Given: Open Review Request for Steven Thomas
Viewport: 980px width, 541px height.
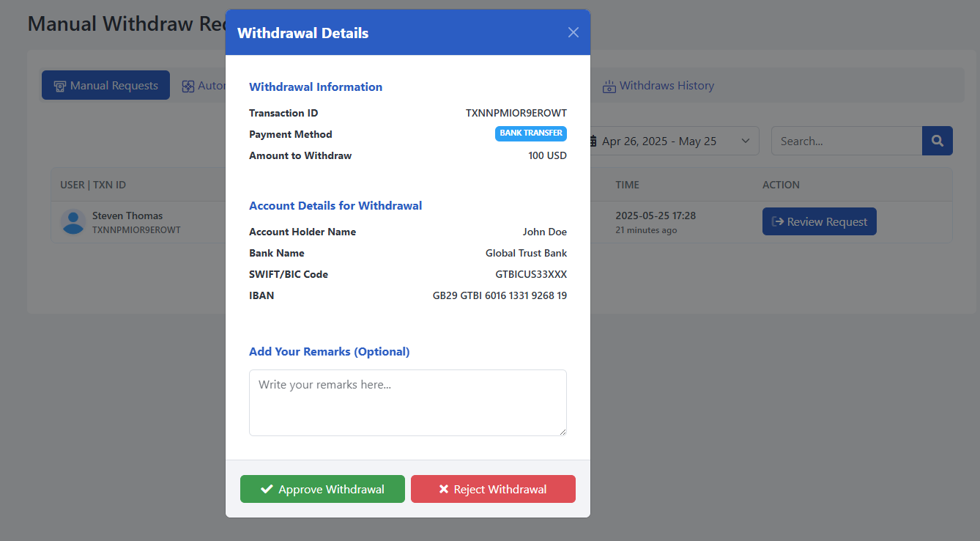Looking at the screenshot, I should coord(819,221).
